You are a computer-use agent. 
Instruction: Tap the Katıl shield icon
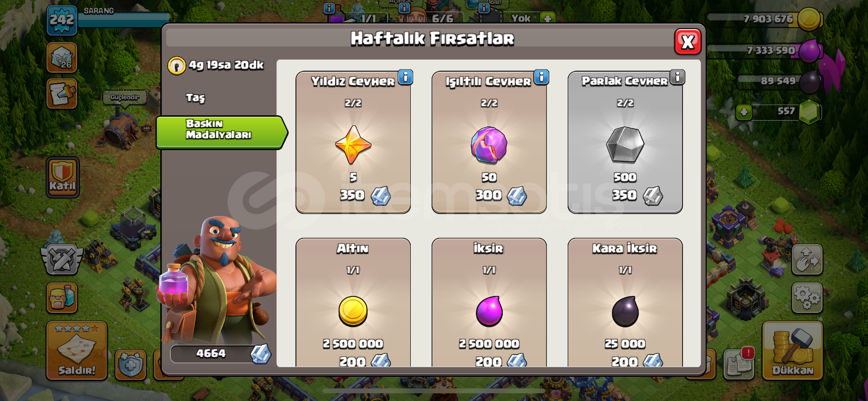coord(62,177)
